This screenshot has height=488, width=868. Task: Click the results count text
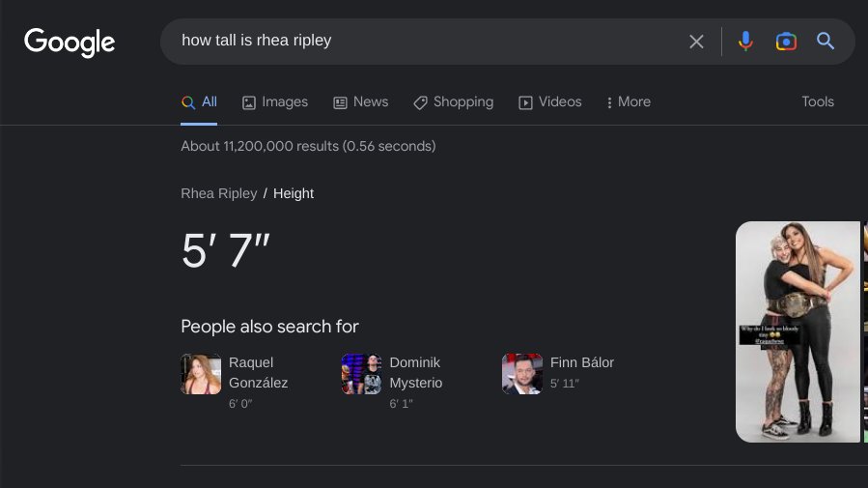(x=308, y=146)
